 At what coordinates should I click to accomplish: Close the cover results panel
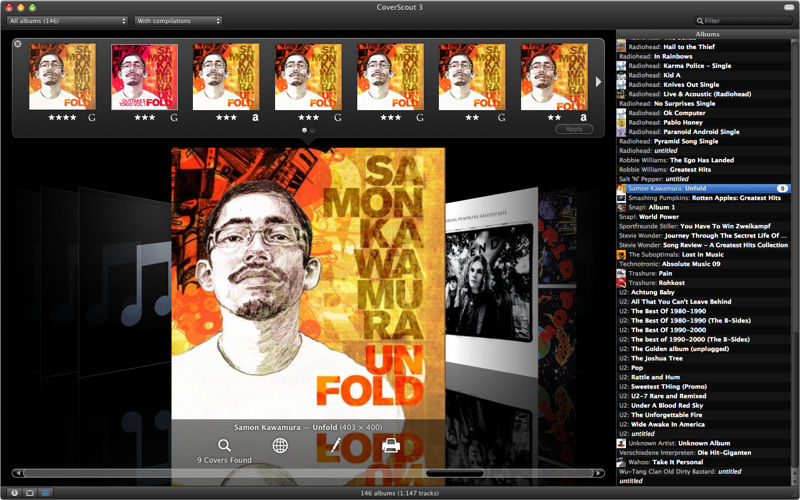click(x=18, y=44)
